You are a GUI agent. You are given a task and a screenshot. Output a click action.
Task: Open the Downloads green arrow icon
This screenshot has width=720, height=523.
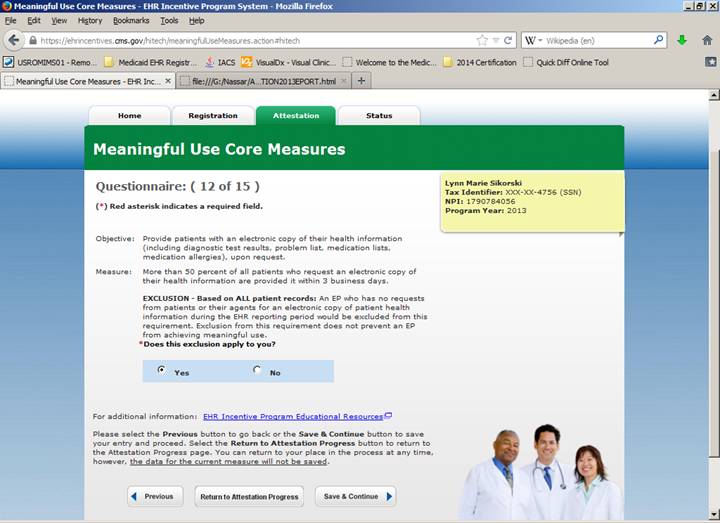(x=682, y=41)
